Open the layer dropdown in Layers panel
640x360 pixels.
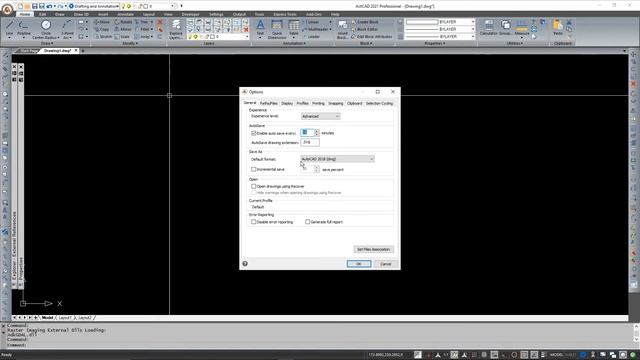(218, 37)
